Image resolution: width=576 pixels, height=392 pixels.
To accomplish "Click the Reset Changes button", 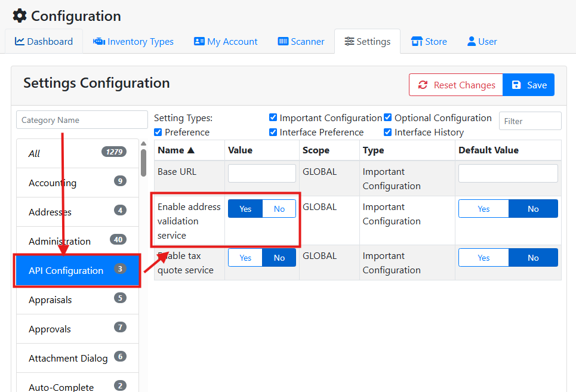I will 457,85.
